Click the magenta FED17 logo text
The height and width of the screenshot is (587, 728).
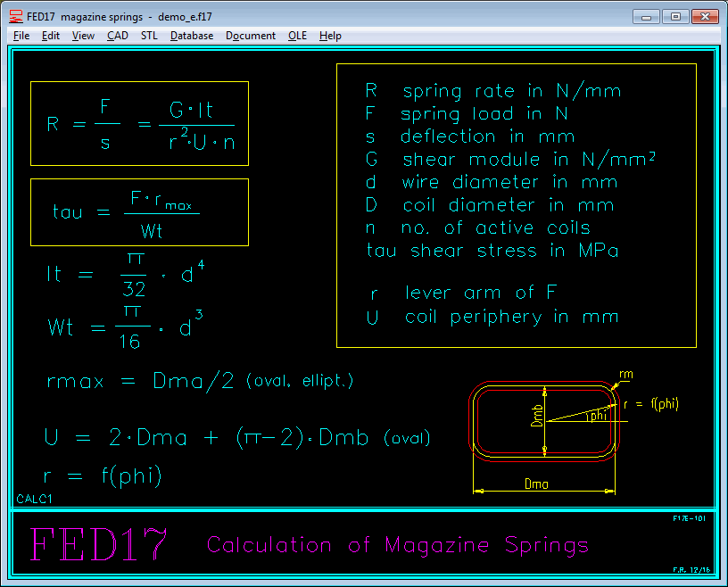click(x=98, y=544)
